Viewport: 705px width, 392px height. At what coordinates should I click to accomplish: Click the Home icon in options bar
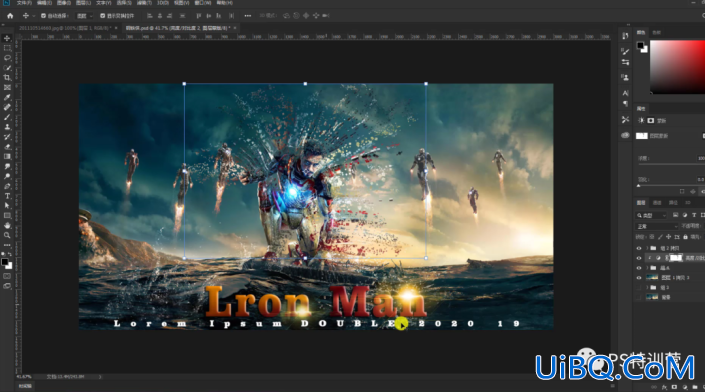(x=10, y=16)
